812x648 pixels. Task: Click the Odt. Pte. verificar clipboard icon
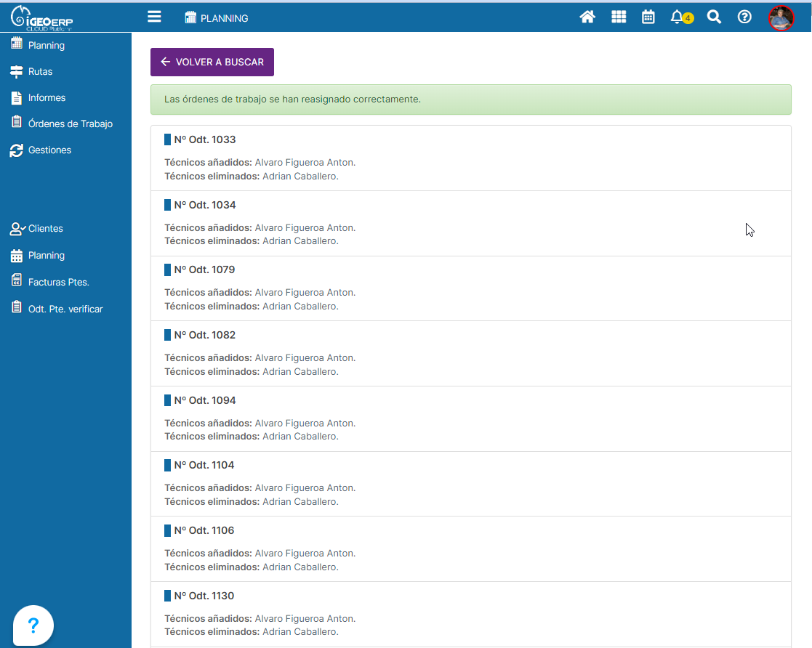click(x=17, y=307)
